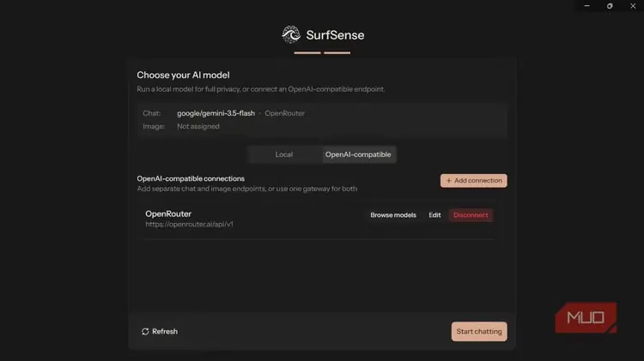This screenshot has height=361, width=644.
Task: Edit the OpenRouter connection
Action: (x=434, y=215)
